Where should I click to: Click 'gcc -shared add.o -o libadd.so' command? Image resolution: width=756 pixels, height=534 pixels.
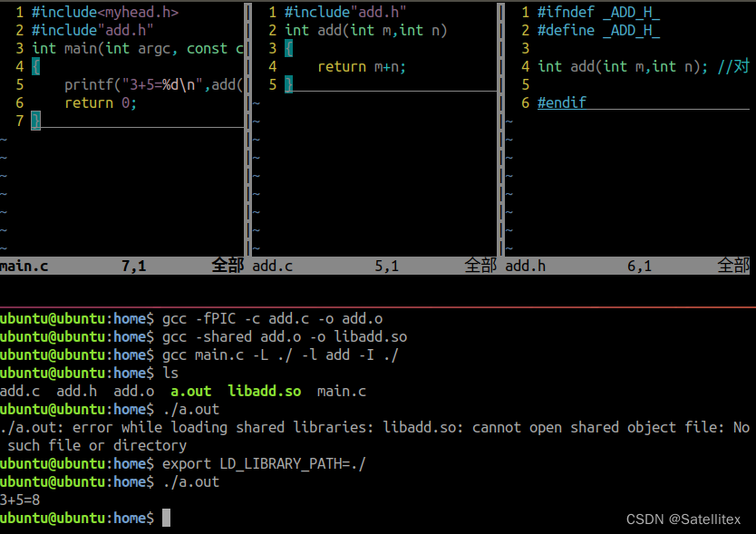pos(285,336)
